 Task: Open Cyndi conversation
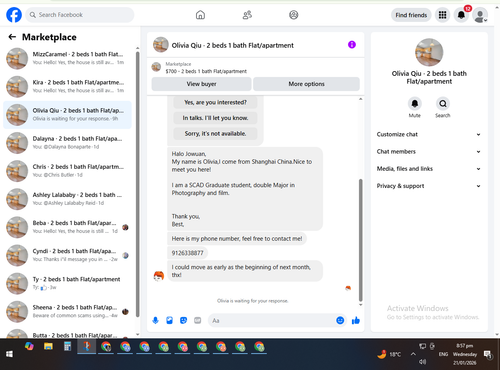[67, 255]
